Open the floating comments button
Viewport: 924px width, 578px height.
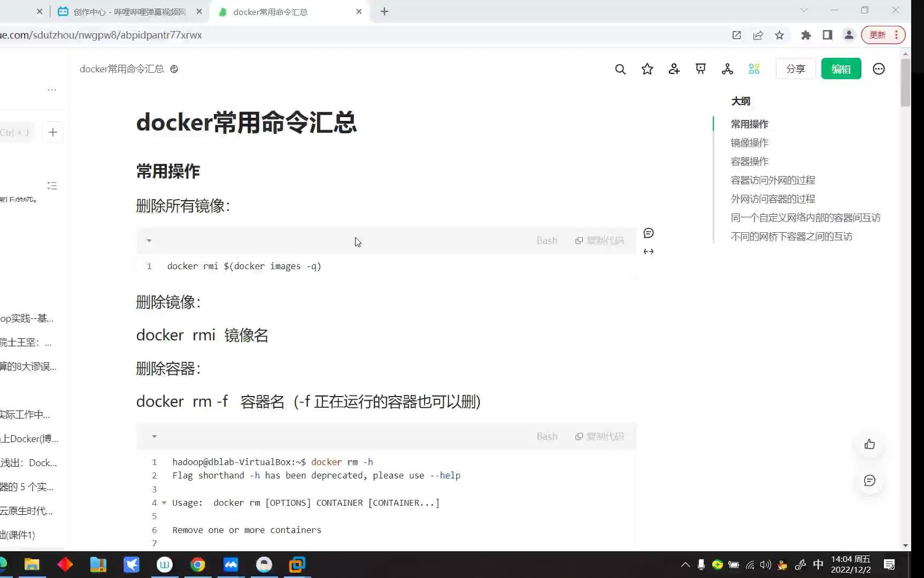tap(869, 481)
